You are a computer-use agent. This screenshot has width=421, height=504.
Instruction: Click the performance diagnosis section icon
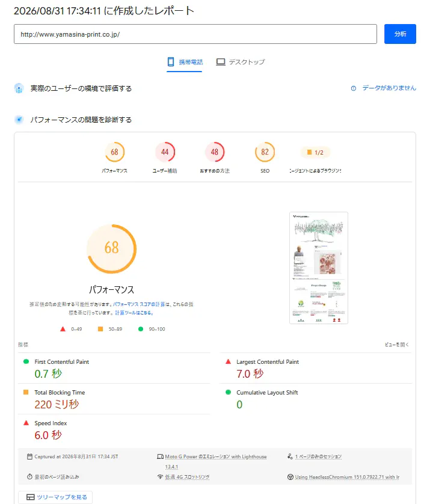click(x=19, y=120)
